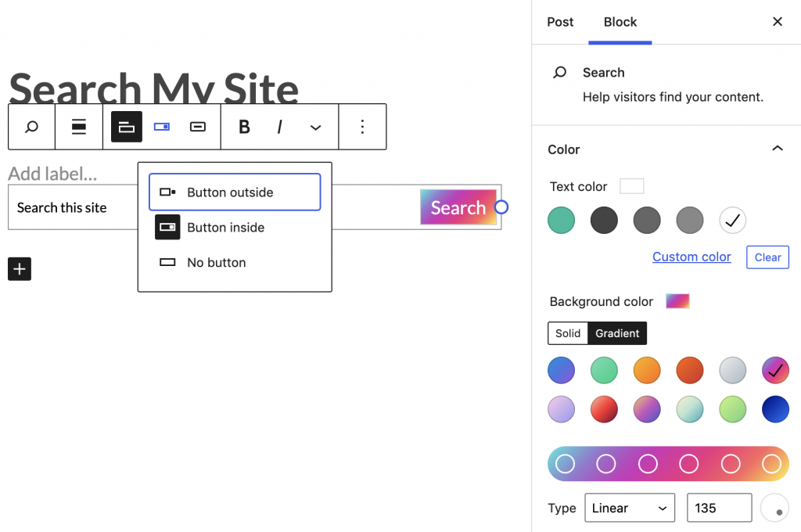The height and width of the screenshot is (532, 801).
Task: Select the 'No button' menu option
Action: [216, 263]
